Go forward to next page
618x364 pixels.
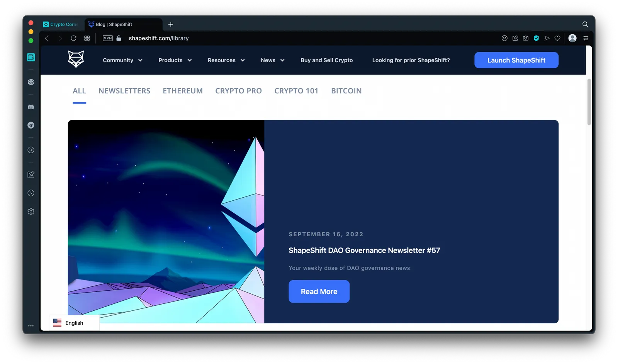pos(60,38)
